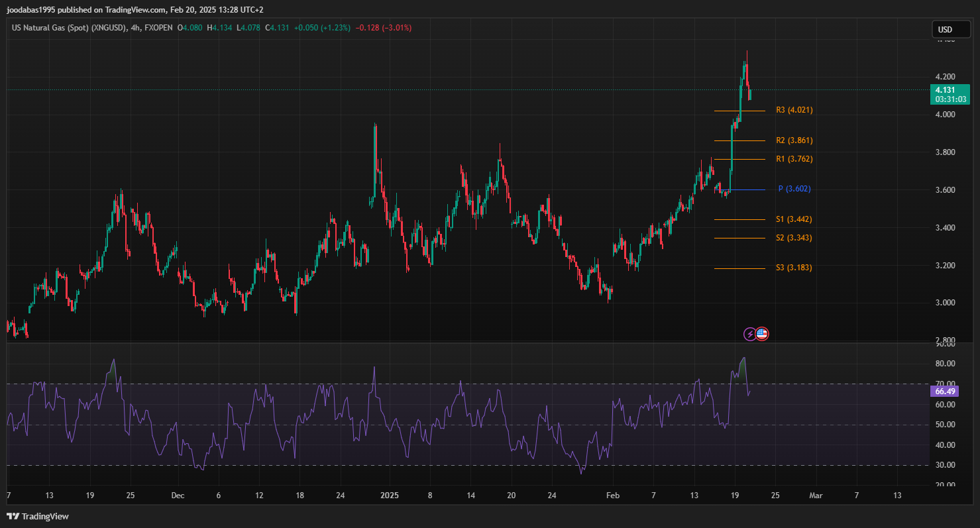Select the R3 (4.021) pivot label
980x528 pixels.
[x=794, y=110]
